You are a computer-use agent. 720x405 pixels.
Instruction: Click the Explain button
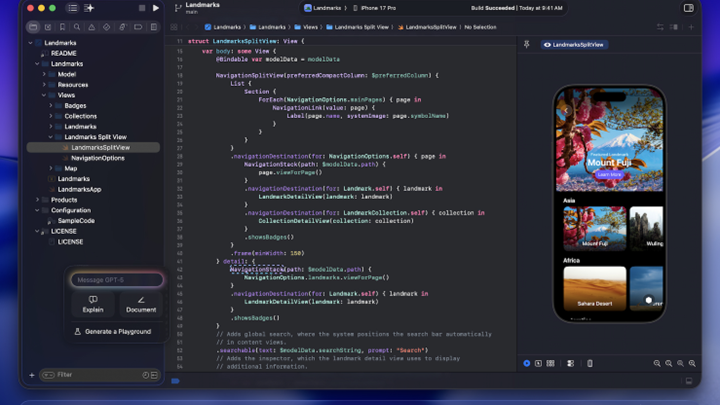(x=93, y=304)
